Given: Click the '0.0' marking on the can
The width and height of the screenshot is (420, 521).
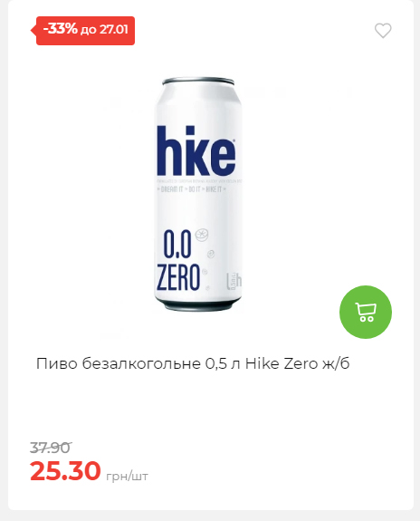Looking at the screenshot, I should (177, 245).
